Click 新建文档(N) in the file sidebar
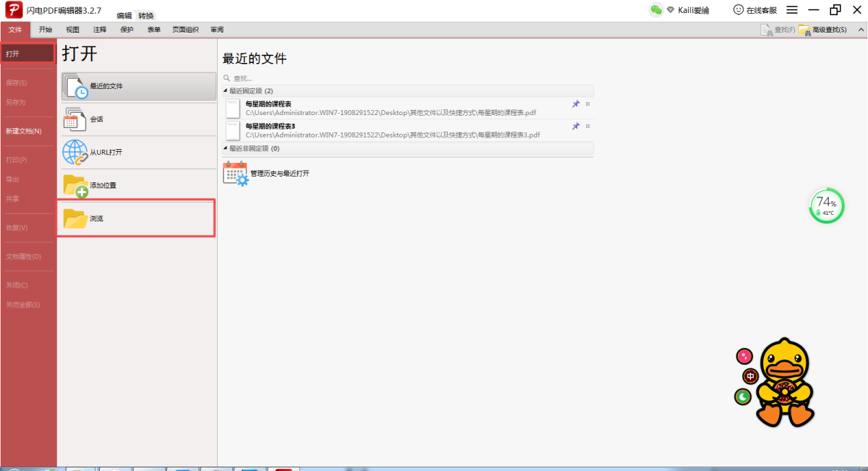Screen dimensions: 868x471 point(24,131)
